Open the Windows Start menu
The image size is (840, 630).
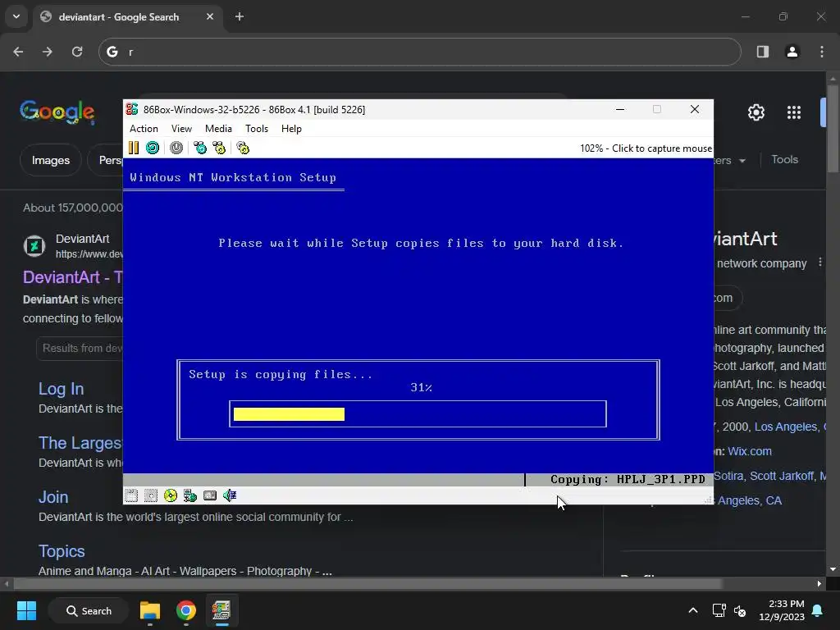[x=26, y=610]
